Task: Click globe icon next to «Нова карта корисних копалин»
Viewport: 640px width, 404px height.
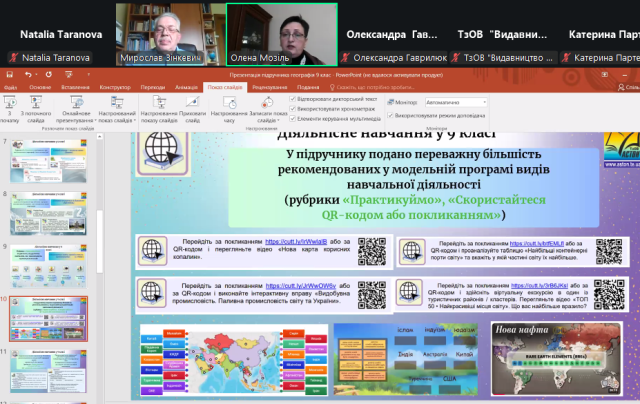Action: [x=152, y=251]
